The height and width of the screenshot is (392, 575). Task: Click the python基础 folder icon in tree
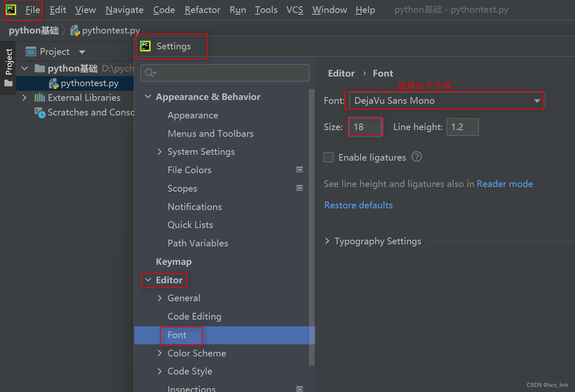tap(39, 68)
